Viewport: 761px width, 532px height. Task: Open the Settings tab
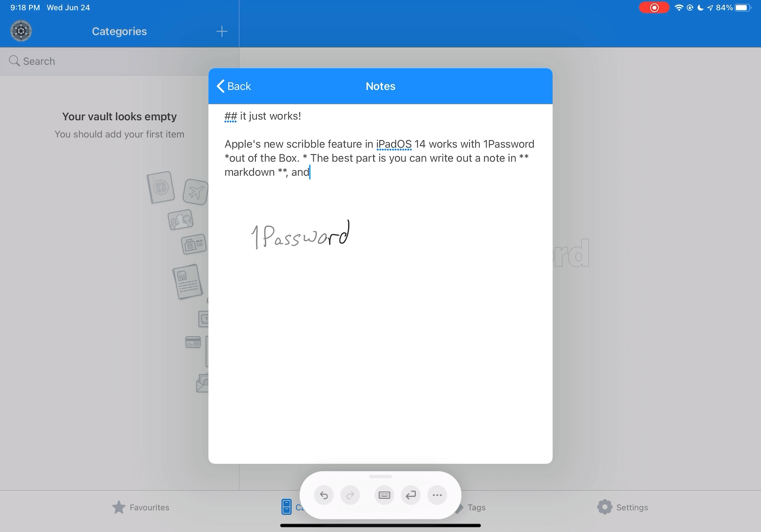point(623,507)
